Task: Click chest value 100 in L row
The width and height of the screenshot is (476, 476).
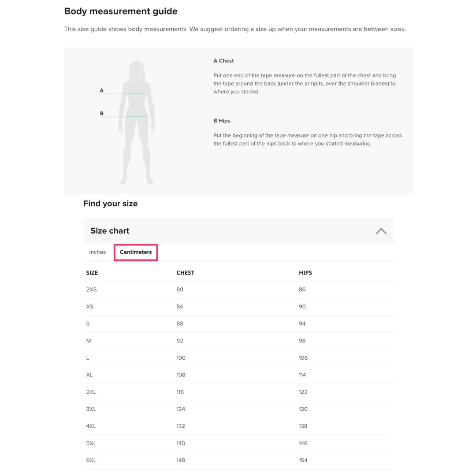Action: pos(181,358)
